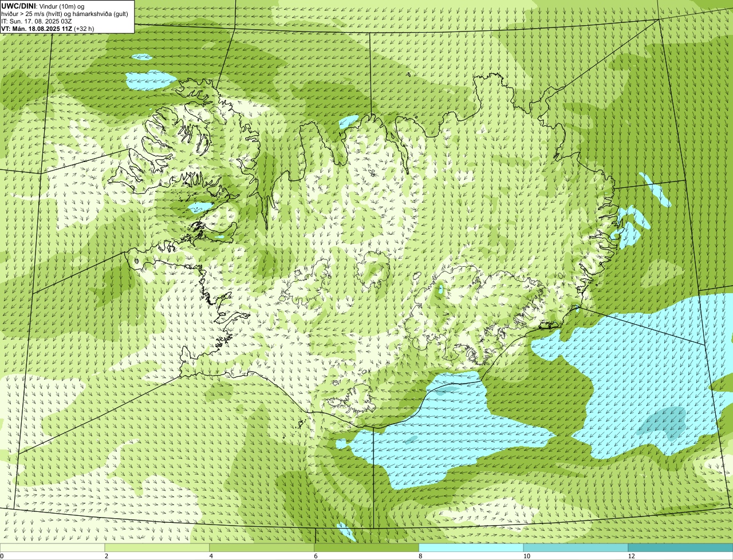
Task: Click the 8–10 m/s light cyan legend swatch
Action: (x=471, y=548)
